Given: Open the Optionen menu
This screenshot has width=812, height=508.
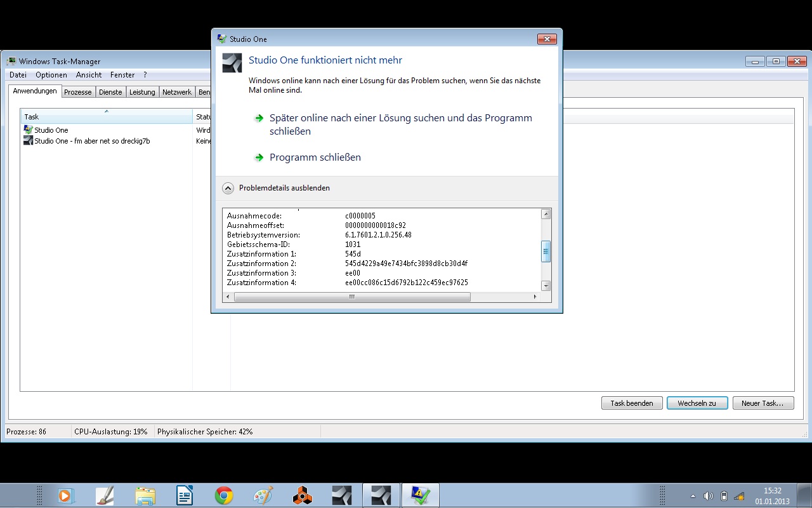Looking at the screenshot, I should point(51,75).
